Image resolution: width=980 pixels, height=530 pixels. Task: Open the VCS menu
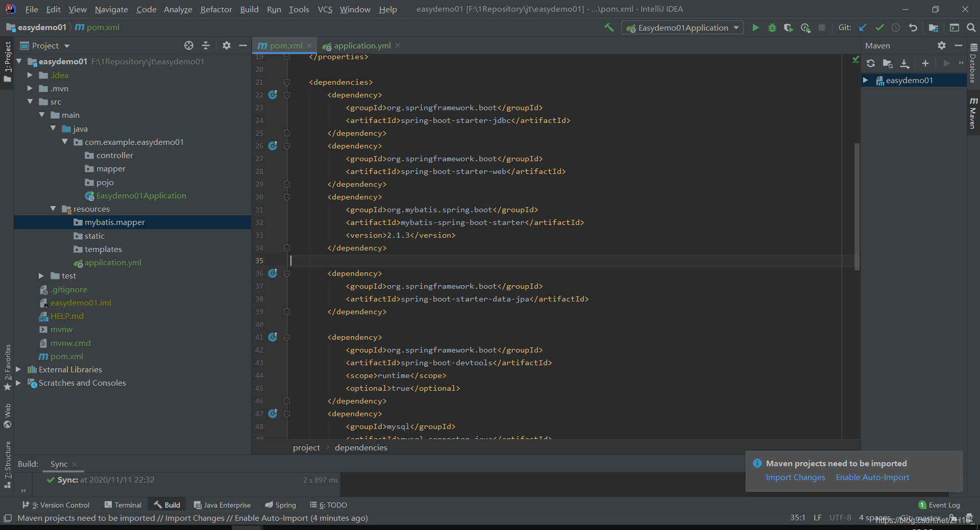click(325, 9)
